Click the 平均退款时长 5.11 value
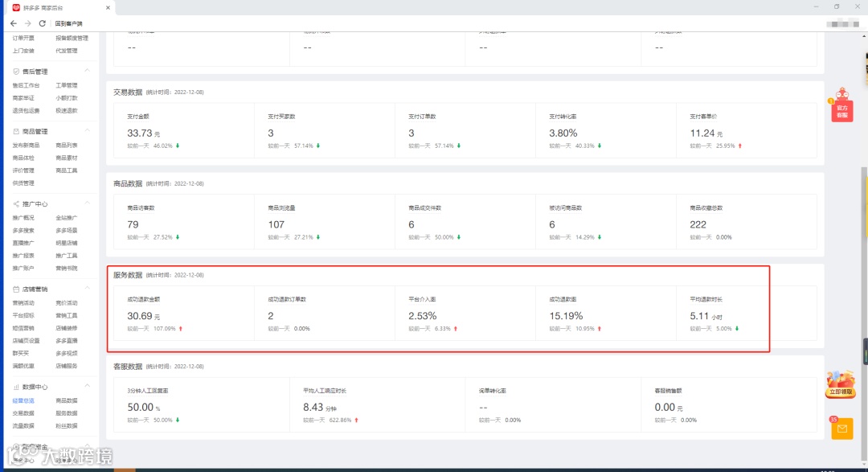This screenshot has width=868, height=472. [x=699, y=316]
